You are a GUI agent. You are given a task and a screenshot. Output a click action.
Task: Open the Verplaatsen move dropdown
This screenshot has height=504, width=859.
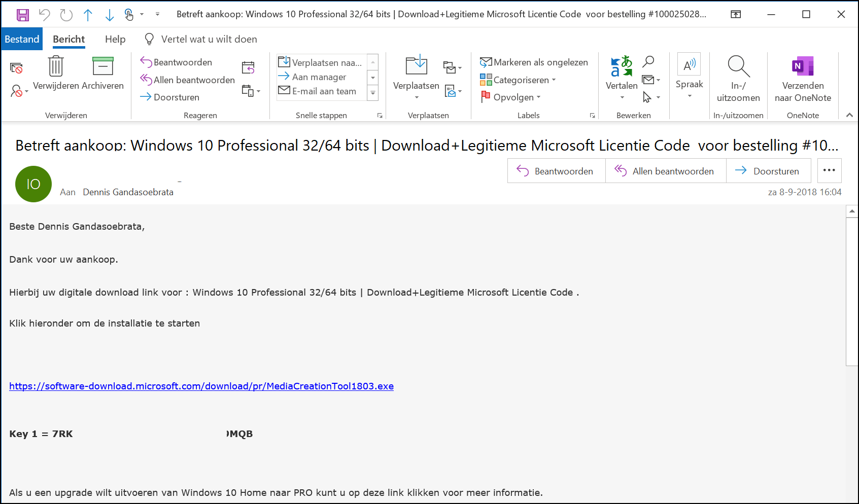point(416,78)
